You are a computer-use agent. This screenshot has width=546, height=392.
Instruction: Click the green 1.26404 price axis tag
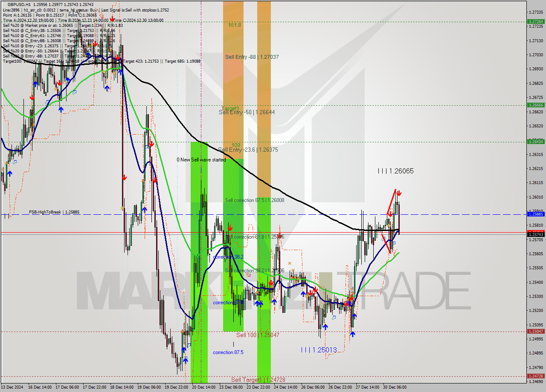click(535, 141)
